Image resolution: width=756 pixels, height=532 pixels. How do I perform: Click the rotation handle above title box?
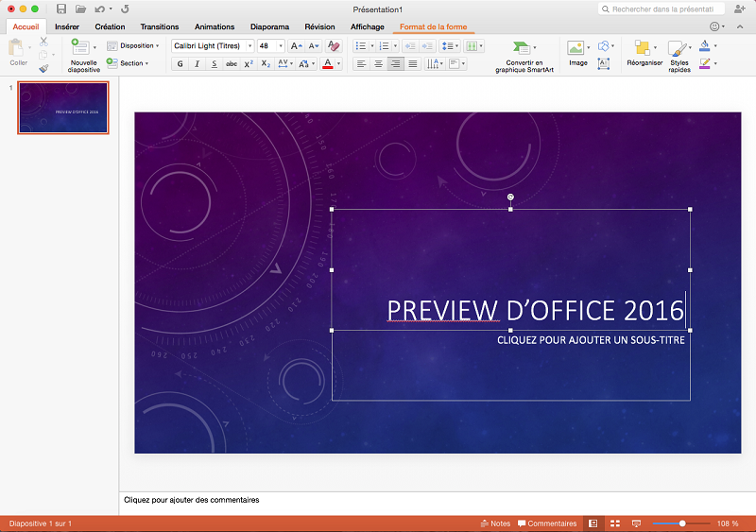(x=510, y=197)
